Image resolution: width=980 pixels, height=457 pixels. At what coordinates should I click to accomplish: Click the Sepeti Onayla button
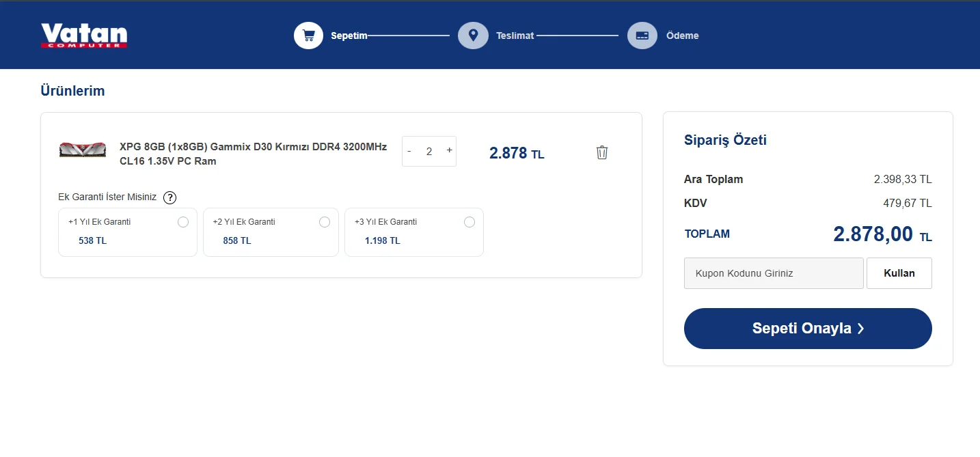808,329
